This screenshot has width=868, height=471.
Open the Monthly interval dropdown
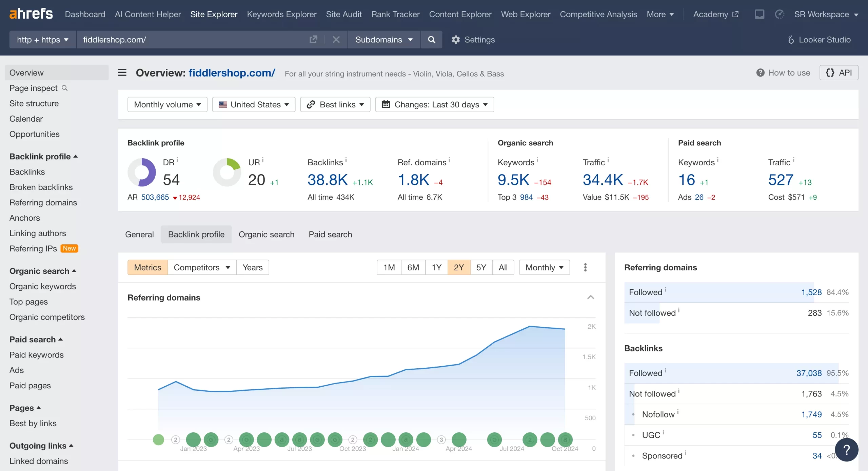545,267
